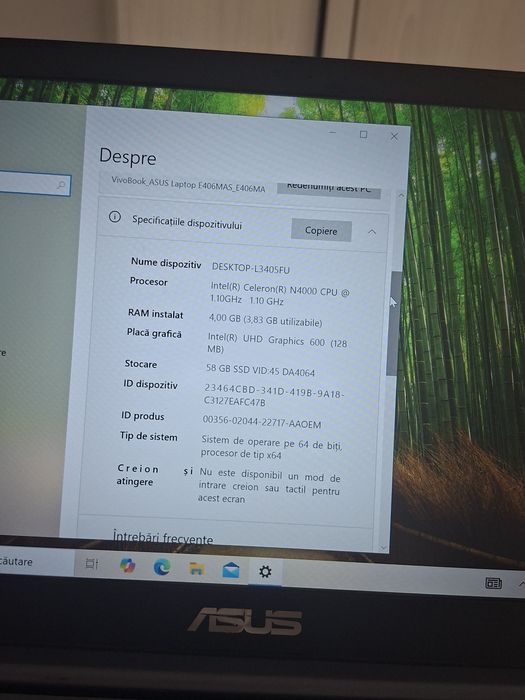Click the 4,00 GB (3,83 GB utilizabile) value
Viewport: 525px width, 700px height.
(265, 320)
